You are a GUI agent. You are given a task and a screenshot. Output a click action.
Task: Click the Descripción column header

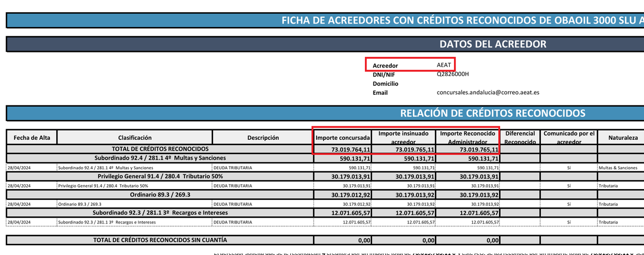pyautogui.click(x=263, y=138)
